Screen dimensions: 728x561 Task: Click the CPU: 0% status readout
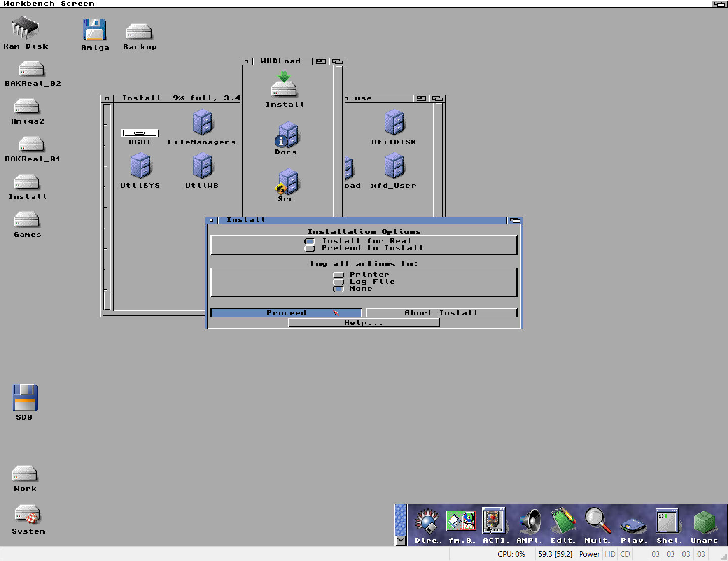tap(512, 554)
